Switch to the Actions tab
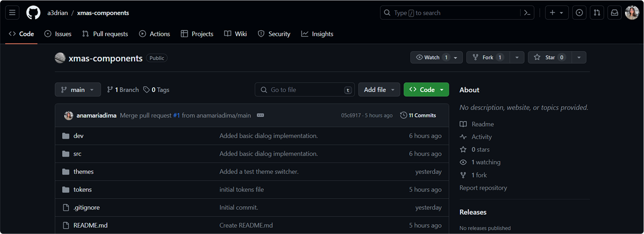The width and height of the screenshot is (644, 234). [155, 34]
